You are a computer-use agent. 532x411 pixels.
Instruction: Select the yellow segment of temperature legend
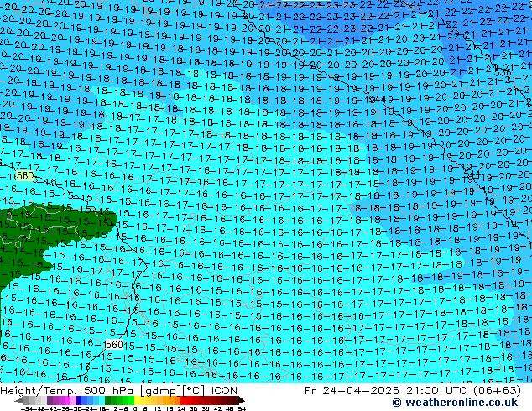(138, 401)
